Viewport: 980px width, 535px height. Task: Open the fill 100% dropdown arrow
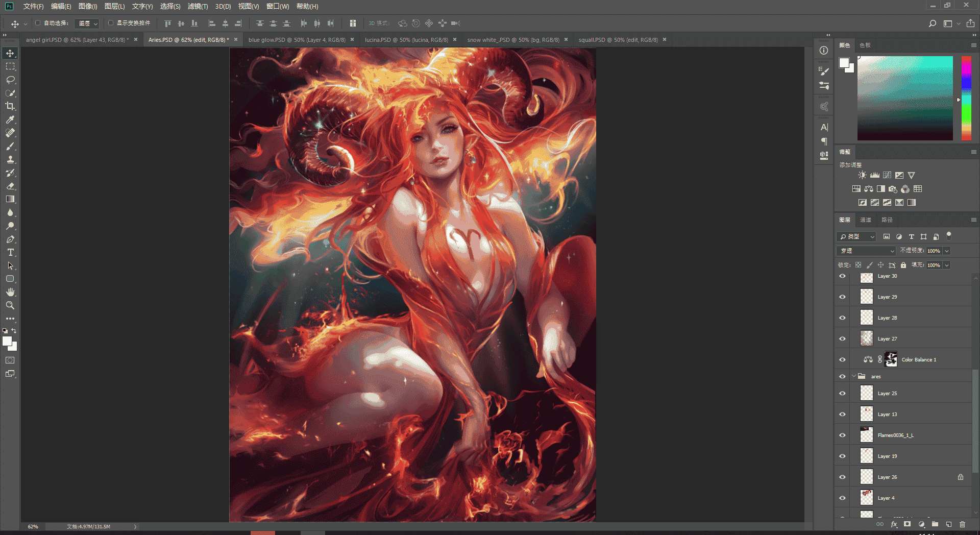point(947,265)
